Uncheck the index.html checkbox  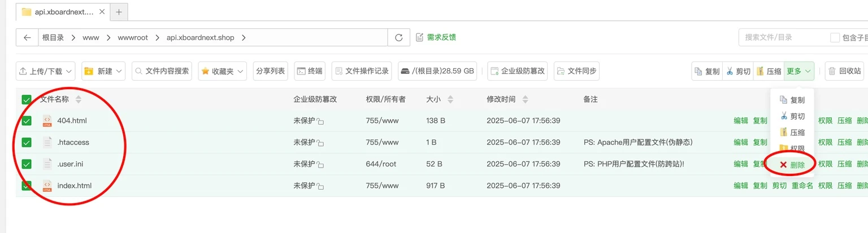27,186
